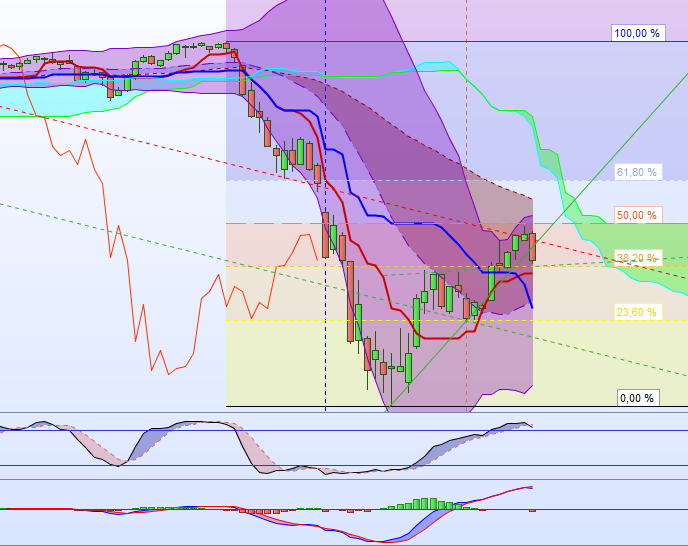This screenshot has width=688, height=546.
Task: Click the red dashed vertical marker line
Action: 466,205
